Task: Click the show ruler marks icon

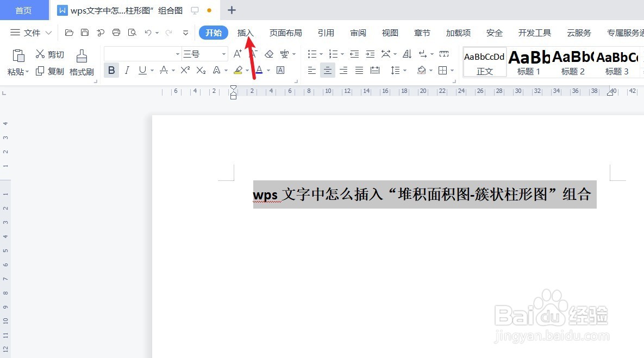Action: (444, 54)
